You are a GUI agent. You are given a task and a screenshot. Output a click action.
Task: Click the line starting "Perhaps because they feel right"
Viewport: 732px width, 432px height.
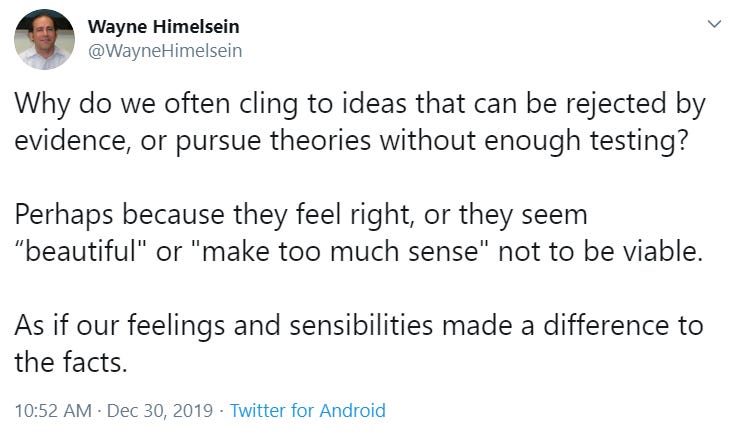[x=301, y=215]
